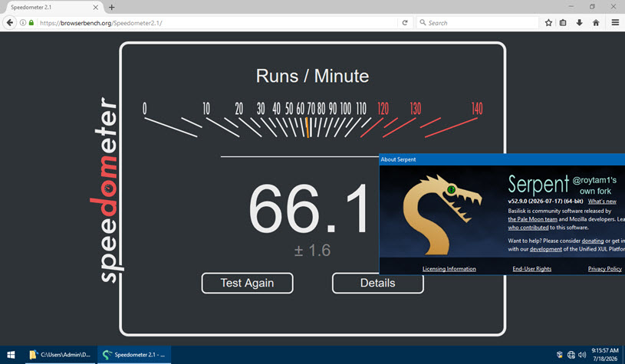Open the downloads arrow icon
This screenshot has height=364, width=625.
[x=580, y=23]
